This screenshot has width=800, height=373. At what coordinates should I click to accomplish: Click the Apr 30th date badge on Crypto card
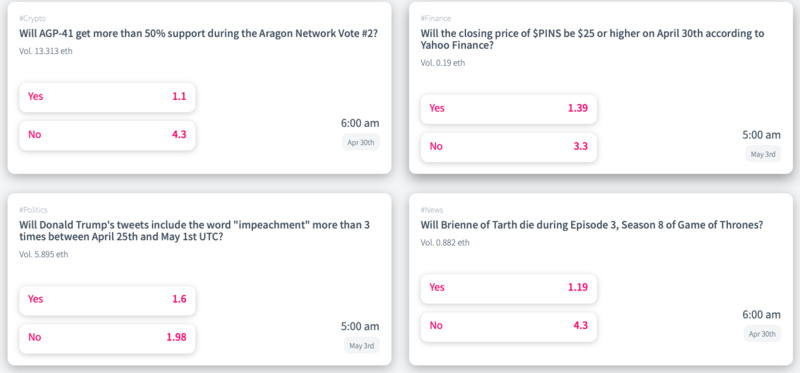[x=361, y=142]
